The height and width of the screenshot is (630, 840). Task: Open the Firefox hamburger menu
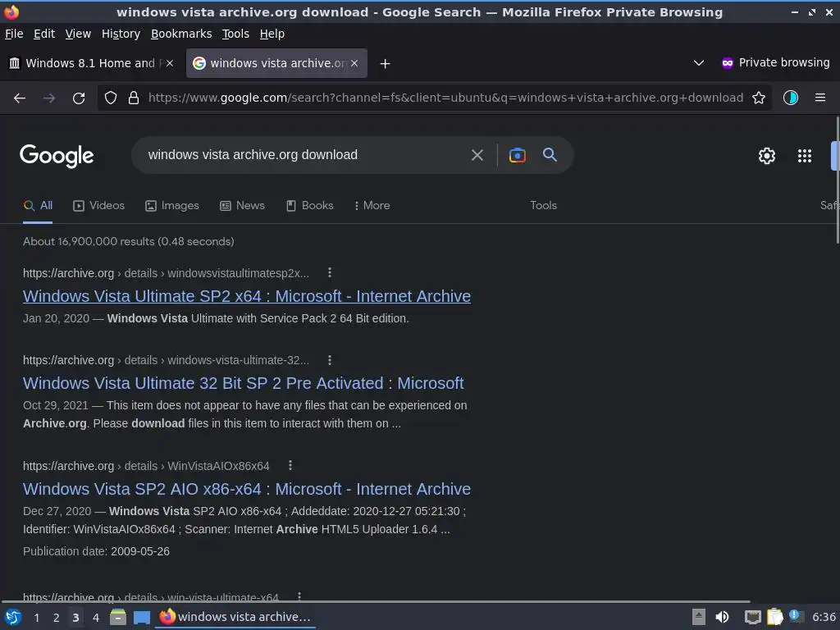click(820, 98)
